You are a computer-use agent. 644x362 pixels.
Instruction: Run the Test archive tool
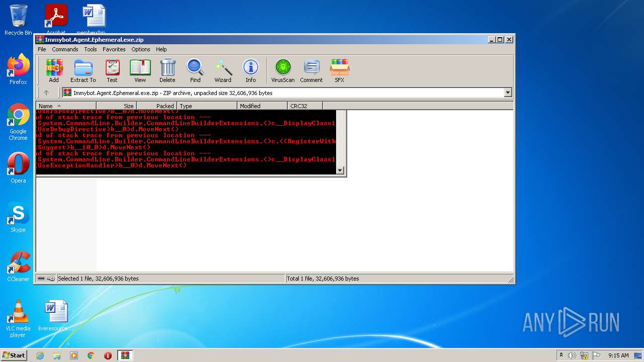(x=112, y=71)
